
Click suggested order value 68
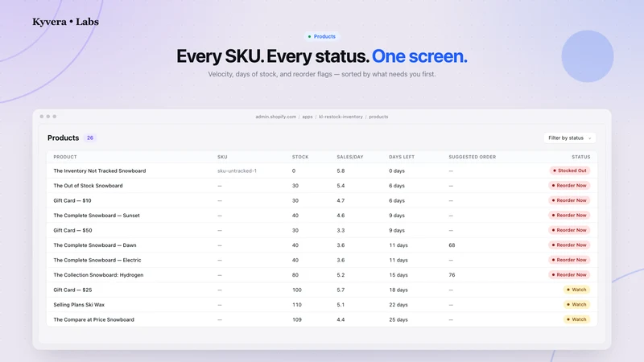pos(452,245)
